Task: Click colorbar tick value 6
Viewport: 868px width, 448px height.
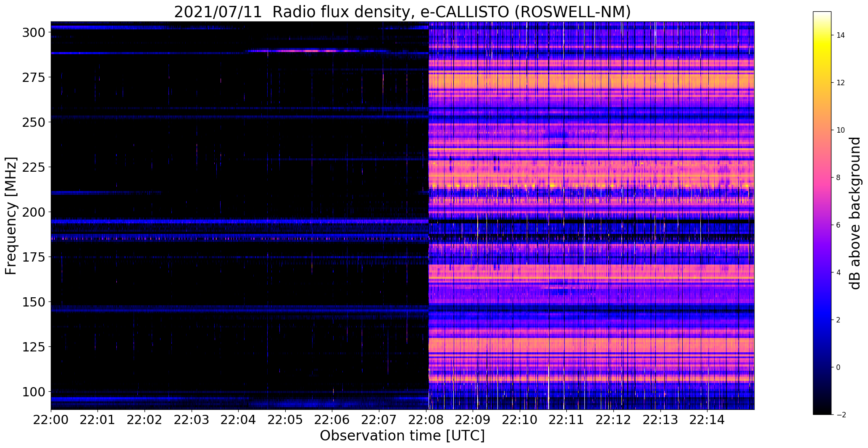Action: click(x=838, y=225)
